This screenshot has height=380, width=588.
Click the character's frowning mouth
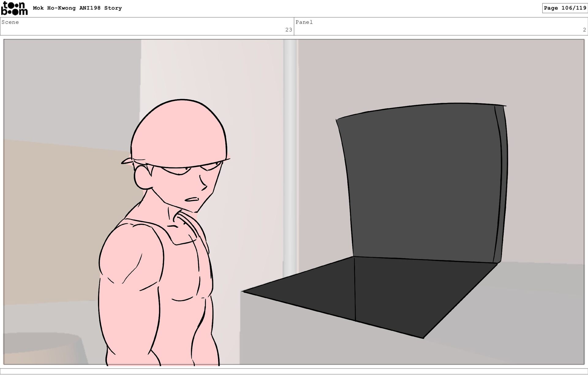pyautogui.click(x=192, y=199)
